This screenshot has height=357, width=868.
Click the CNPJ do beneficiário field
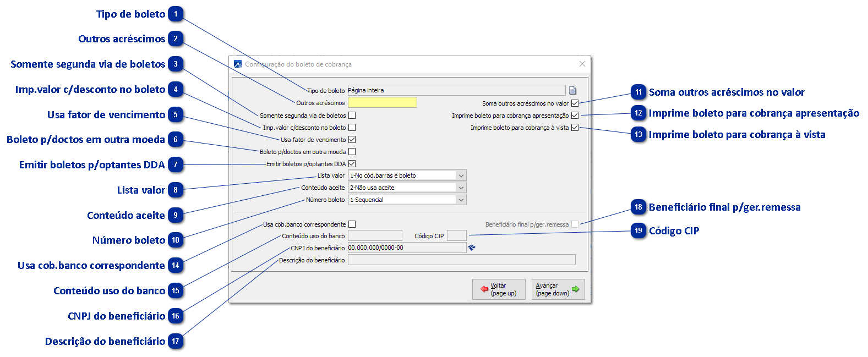click(x=407, y=248)
